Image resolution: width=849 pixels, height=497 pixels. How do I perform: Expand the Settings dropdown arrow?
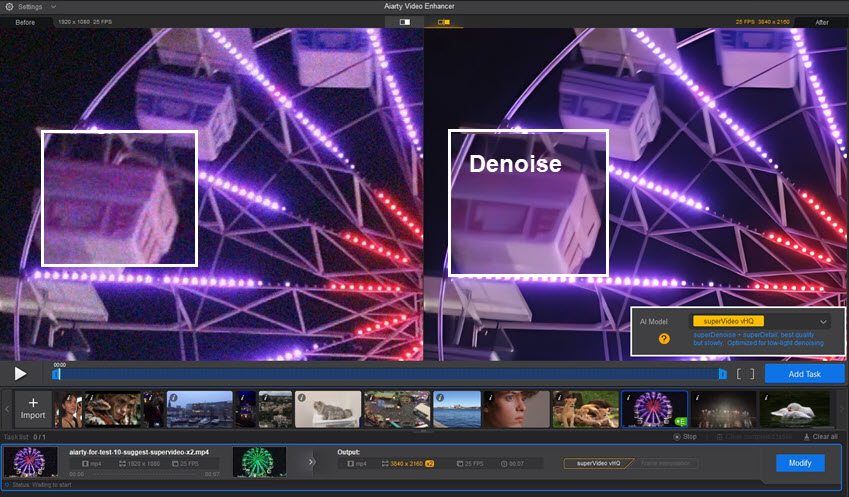point(53,7)
